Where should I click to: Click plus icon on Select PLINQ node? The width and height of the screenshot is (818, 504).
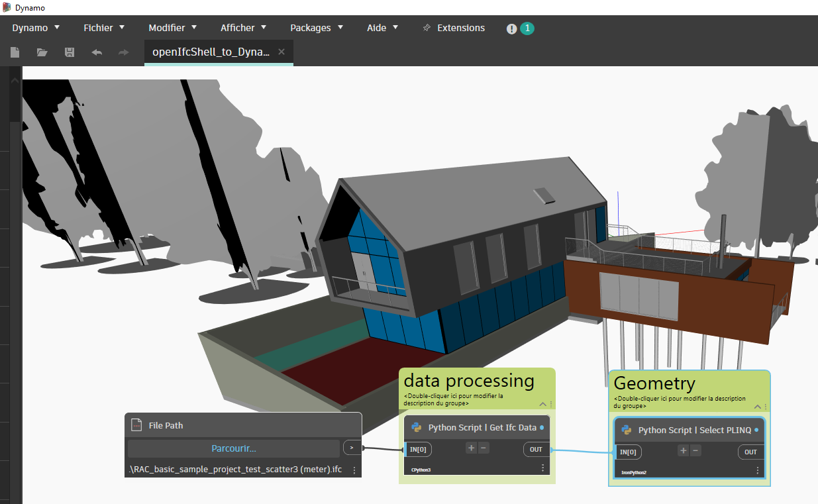[683, 450]
